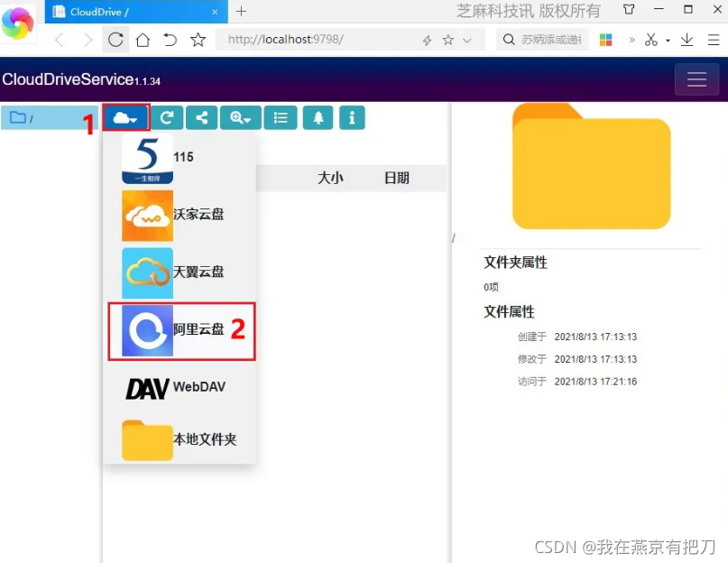Viewport: 728px width, 563px height.
Task: Click the tree view icon
Action: pos(318,117)
